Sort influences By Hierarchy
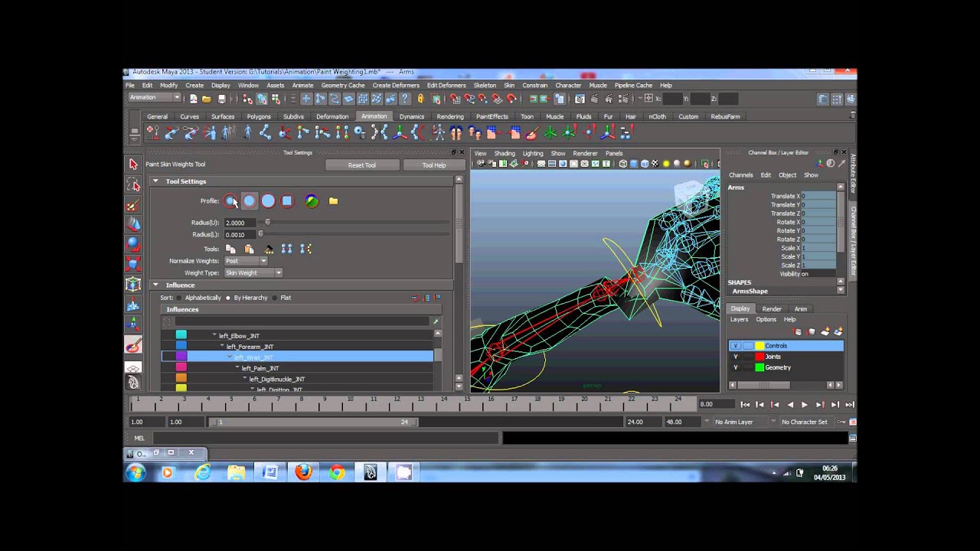Image resolution: width=980 pixels, height=551 pixels. point(247,298)
